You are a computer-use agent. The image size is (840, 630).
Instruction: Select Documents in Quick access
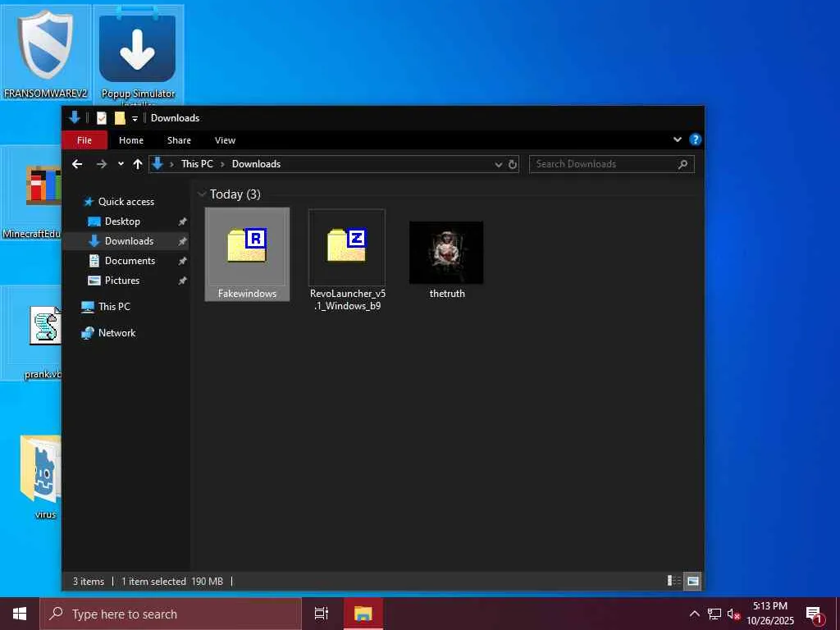(x=130, y=261)
